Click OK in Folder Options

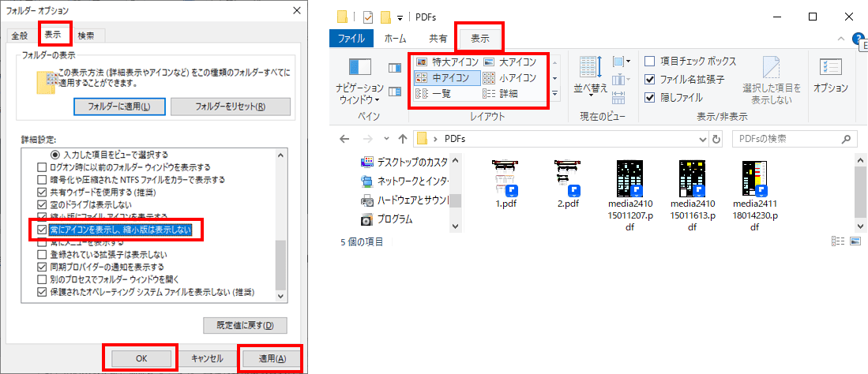click(141, 358)
